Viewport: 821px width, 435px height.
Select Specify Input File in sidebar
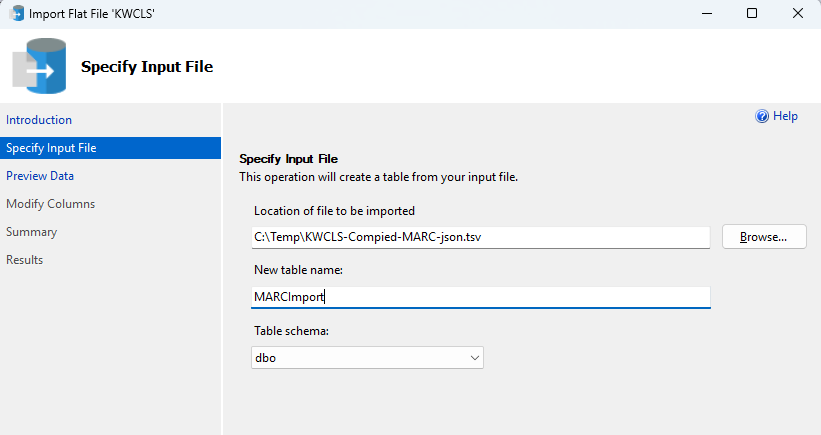click(110, 148)
